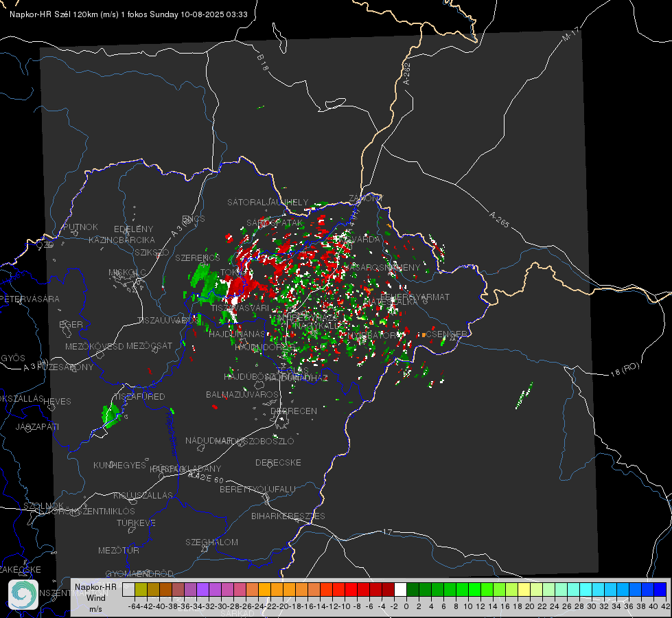Select the dark blue swatch before label 42
Image resolution: width=672 pixels, height=618 pixels.
(x=660, y=589)
